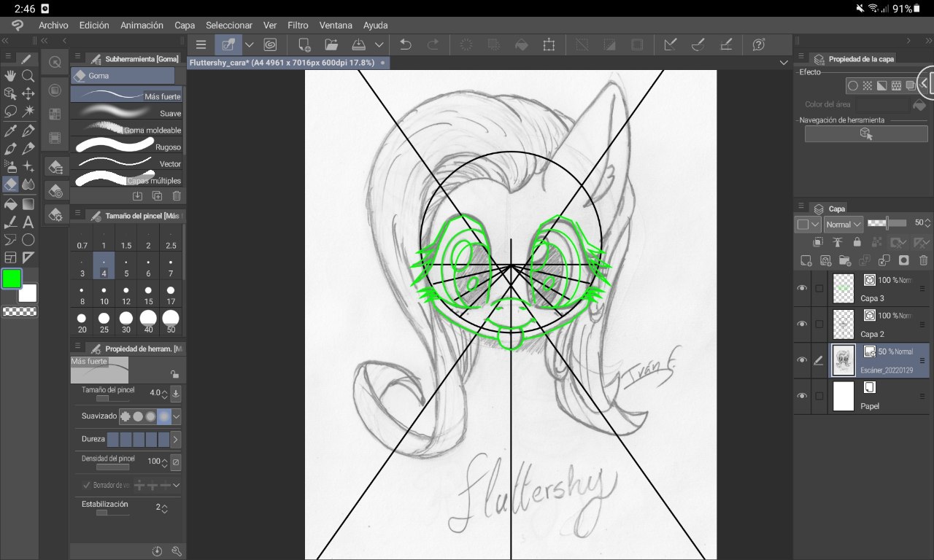Hide the Escáner_20220129 layer
Screen dimensions: 934x560
pos(802,360)
